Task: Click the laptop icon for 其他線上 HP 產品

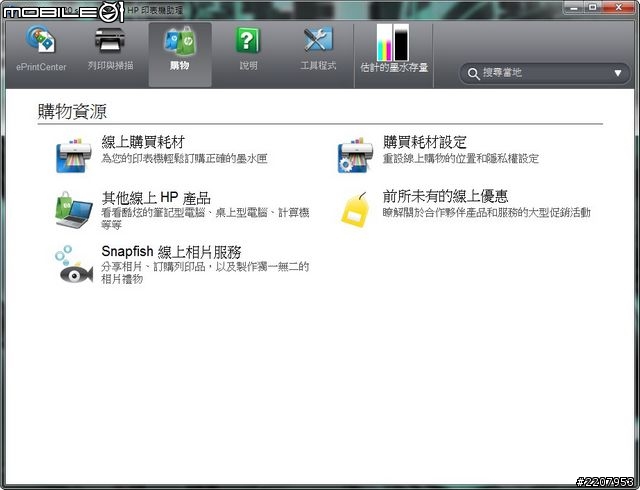Action: [74, 209]
